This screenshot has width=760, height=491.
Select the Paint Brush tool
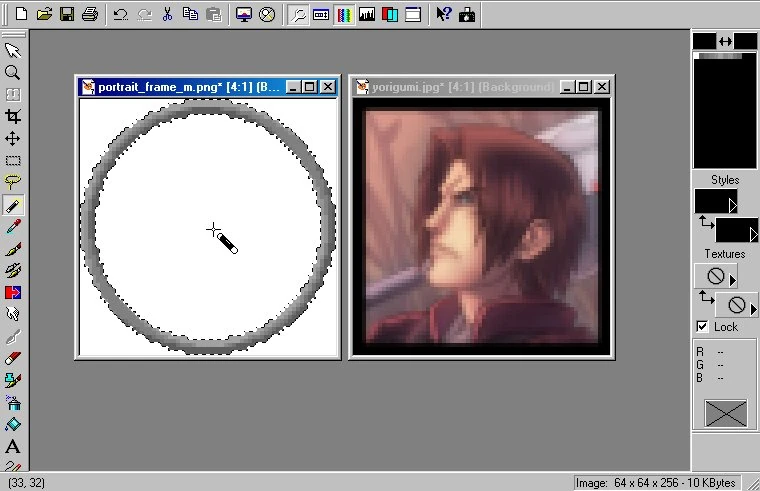[x=13, y=249]
